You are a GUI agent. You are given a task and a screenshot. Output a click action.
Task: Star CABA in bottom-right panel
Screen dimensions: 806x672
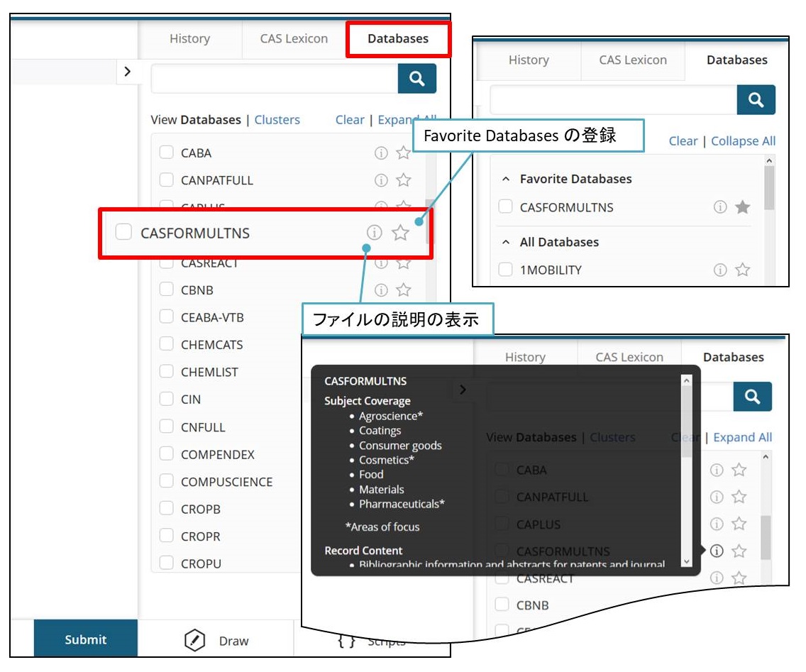[x=739, y=470]
